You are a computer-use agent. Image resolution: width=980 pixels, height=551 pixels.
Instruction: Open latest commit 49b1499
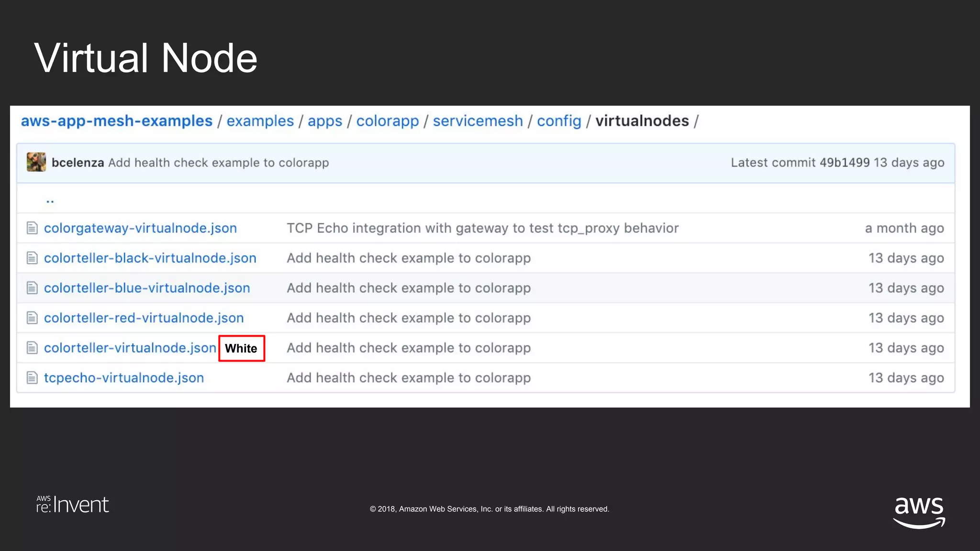(844, 163)
